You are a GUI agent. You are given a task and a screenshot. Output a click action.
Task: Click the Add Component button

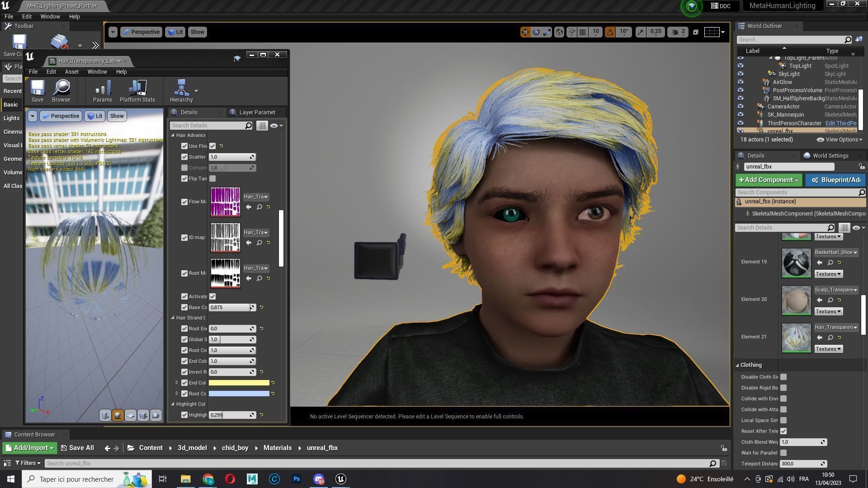tap(768, 180)
